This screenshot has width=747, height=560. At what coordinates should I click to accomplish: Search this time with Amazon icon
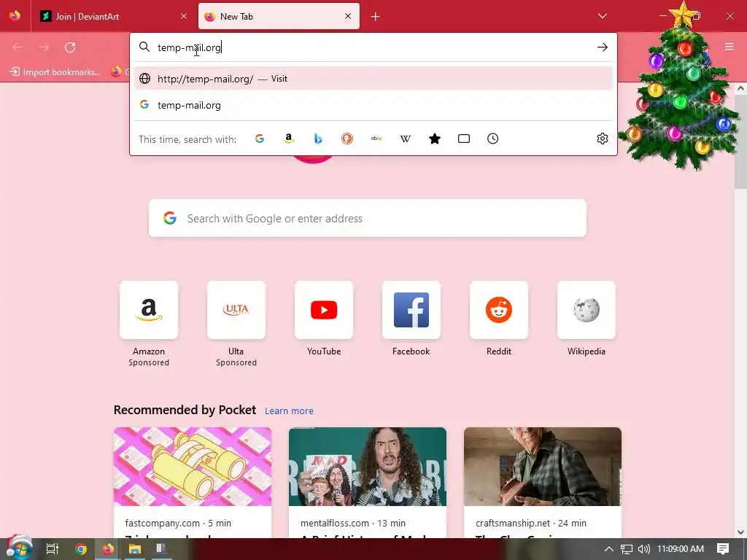[x=289, y=139]
